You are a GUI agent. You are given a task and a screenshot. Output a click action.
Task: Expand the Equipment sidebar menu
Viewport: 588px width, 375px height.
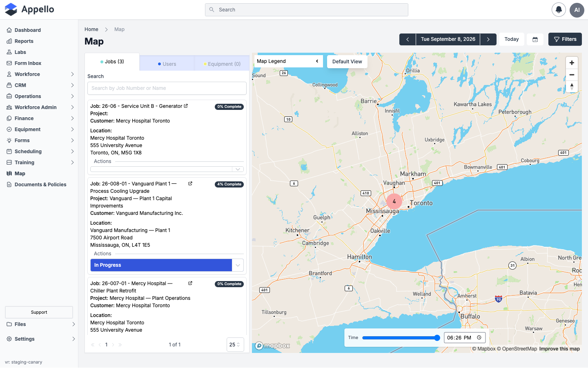coord(39,129)
